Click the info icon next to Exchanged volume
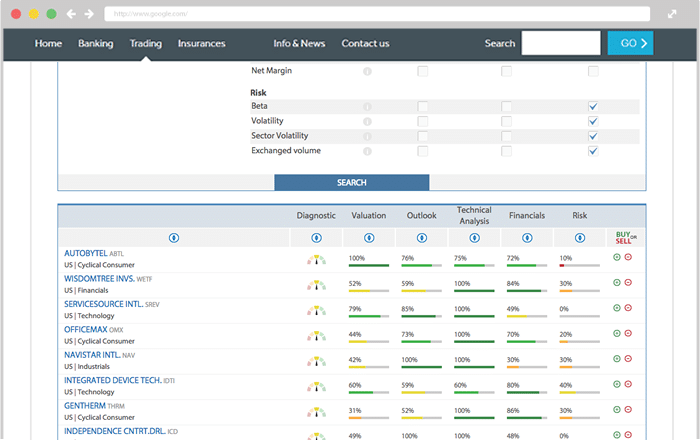The image size is (700, 440). pos(367,151)
